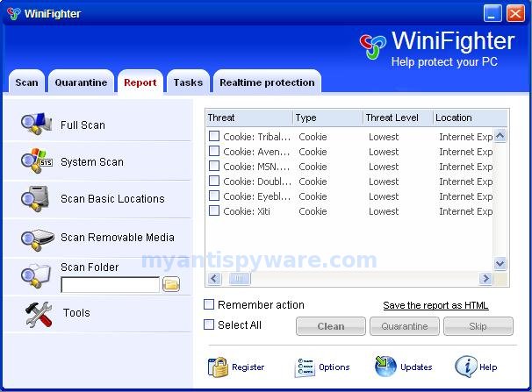Click the Scan Folder magnifier icon
Viewport: 532px width, 392px height.
click(x=36, y=275)
